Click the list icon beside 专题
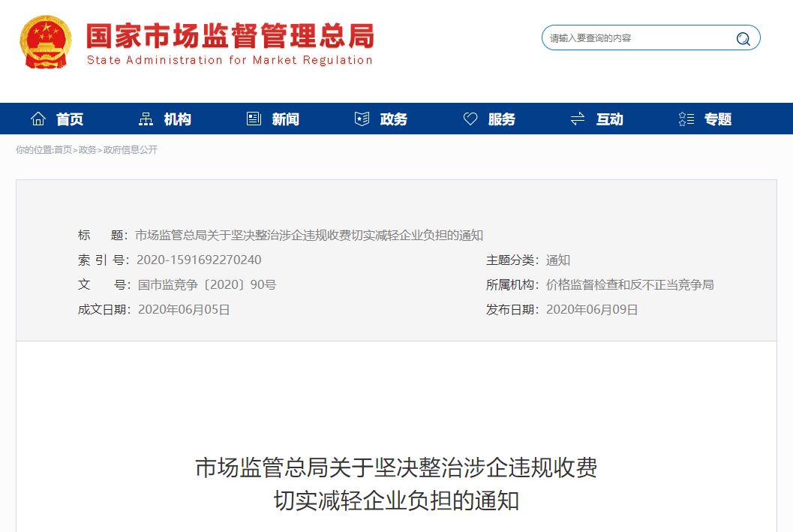 (686, 119)
